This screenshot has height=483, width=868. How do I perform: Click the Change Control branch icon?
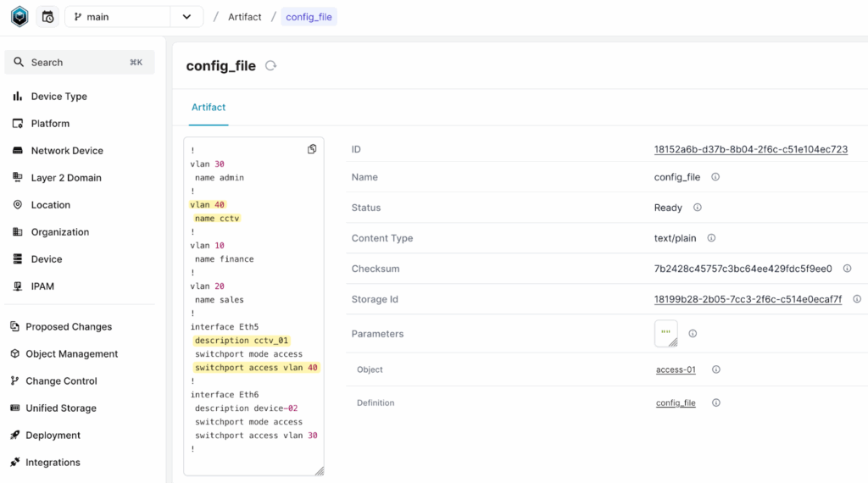[x=15, y=380]
